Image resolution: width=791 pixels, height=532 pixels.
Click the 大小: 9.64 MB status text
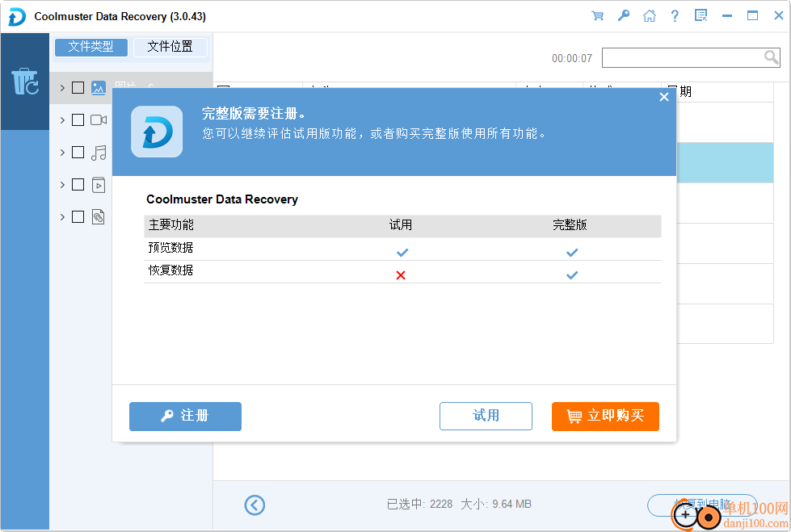[496, 505]
